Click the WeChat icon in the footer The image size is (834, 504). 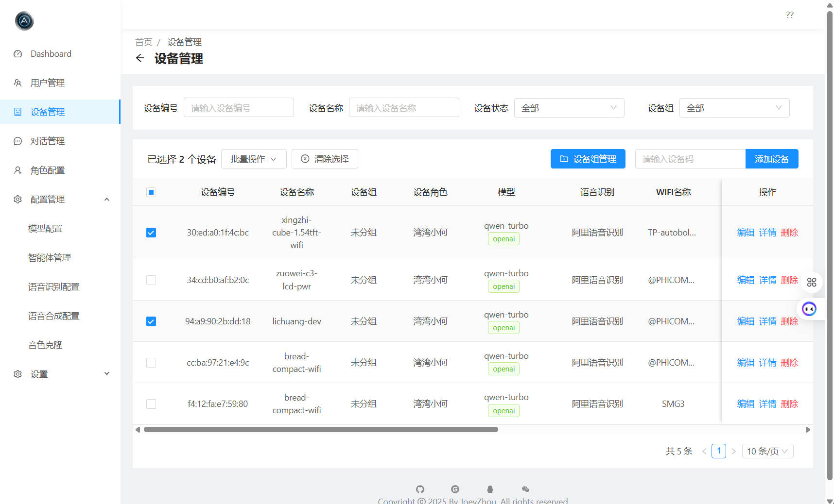click(x=525, y=489)
